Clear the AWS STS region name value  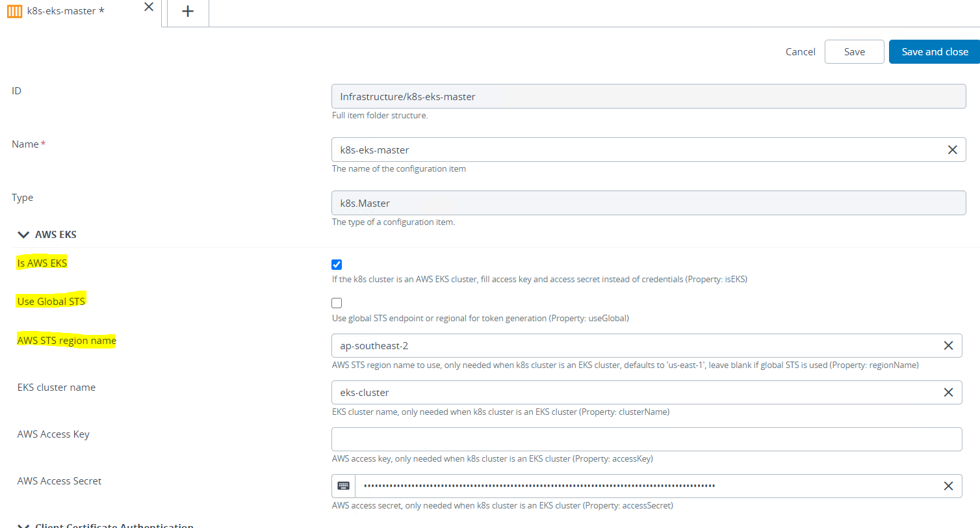click(948, 345)
